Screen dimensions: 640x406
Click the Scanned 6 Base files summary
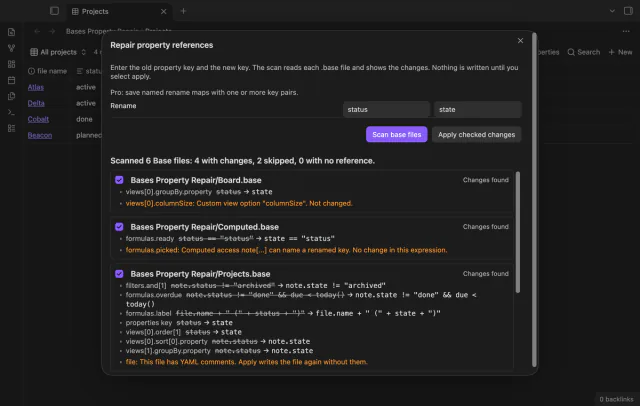pos(242,161)
